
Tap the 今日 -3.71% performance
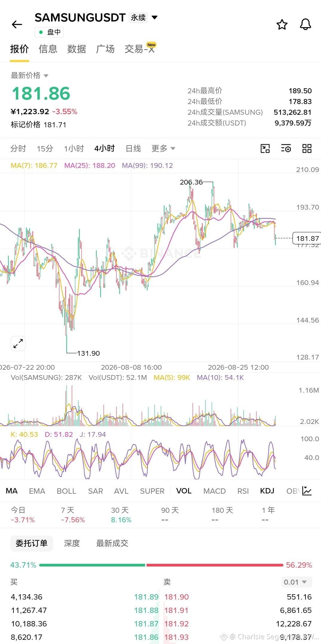tap(23, 515)
